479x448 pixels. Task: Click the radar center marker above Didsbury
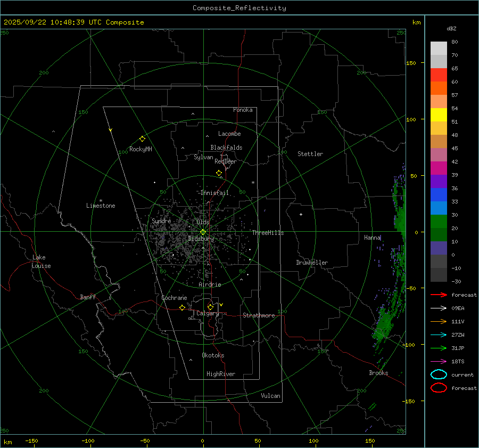(x=203, y=232)
